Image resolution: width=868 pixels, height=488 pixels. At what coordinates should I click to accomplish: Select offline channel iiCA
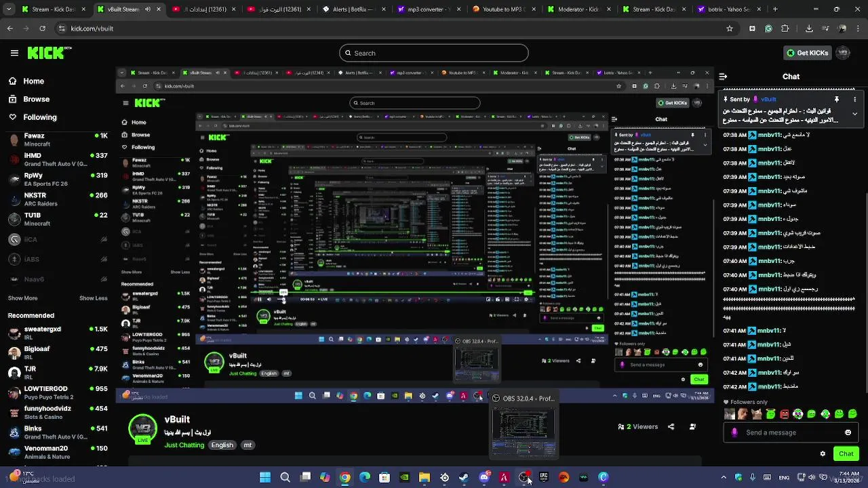58,239
